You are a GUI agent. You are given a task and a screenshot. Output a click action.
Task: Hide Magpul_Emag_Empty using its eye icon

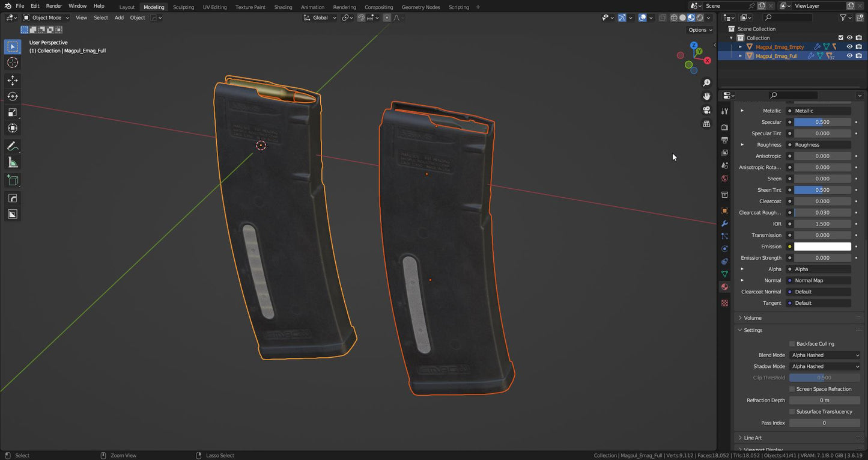[x=849, y=47]
